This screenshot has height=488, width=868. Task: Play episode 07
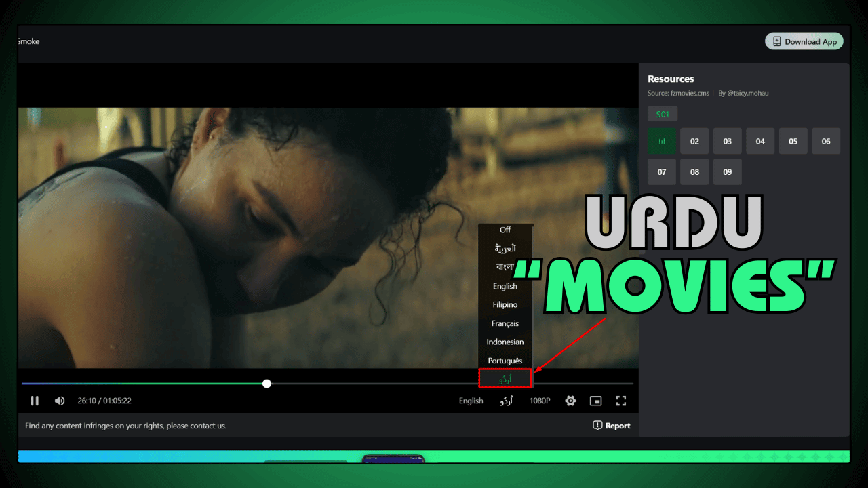click(662, 172)
